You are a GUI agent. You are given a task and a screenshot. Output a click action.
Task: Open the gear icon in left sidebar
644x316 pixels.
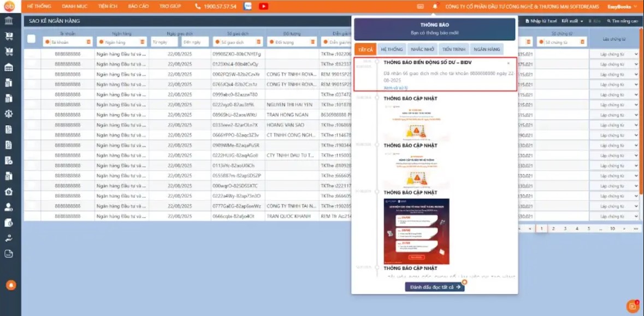(x=9, y=114)
